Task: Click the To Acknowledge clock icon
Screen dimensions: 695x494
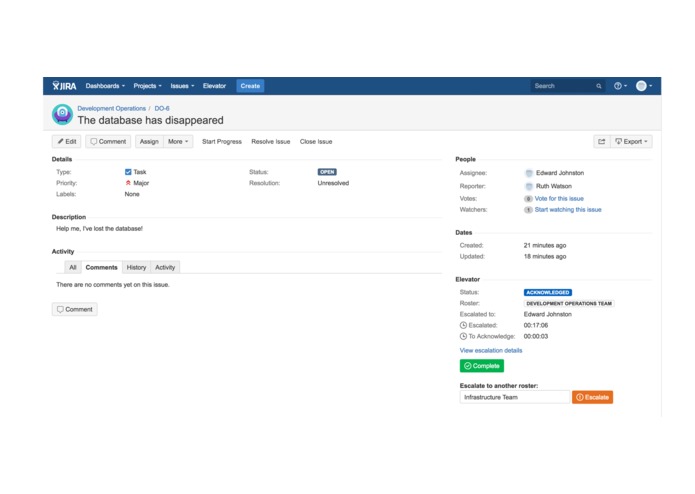Action: (x=463, y=336)
